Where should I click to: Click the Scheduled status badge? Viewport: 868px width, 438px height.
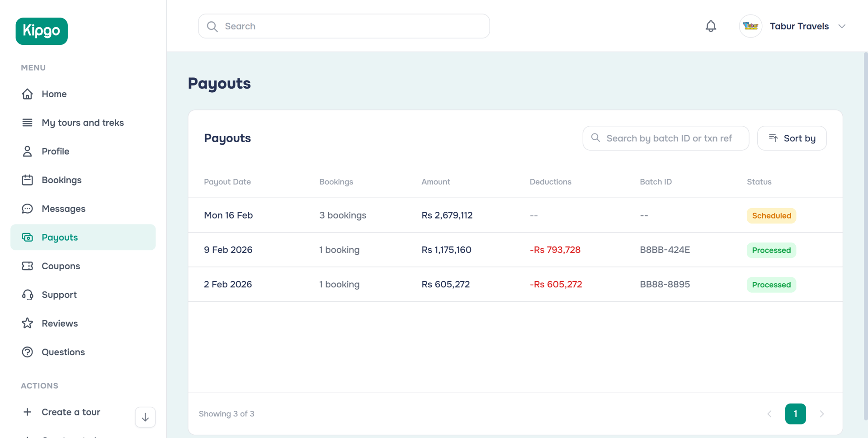coord(771,215)
